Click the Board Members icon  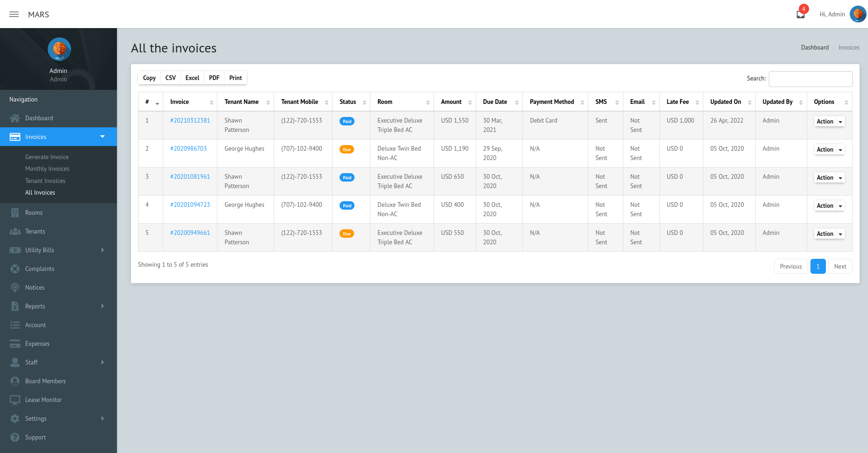pyautogui.click(x=15, y=381)
